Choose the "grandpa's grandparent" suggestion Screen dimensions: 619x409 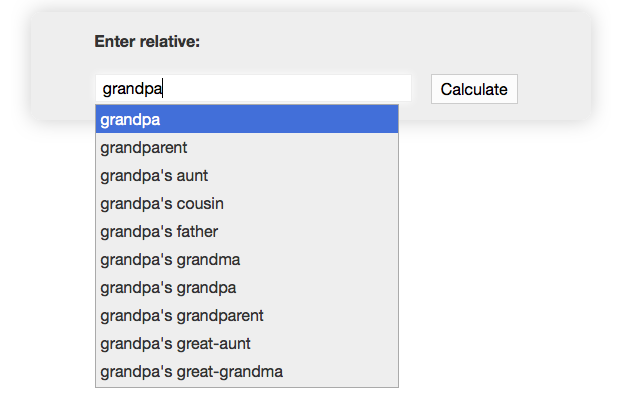pos(246,316)
